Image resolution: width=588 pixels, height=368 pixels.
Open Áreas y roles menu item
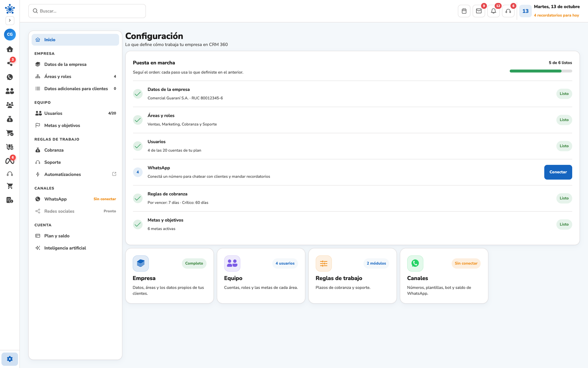click(x=75, y=77)
